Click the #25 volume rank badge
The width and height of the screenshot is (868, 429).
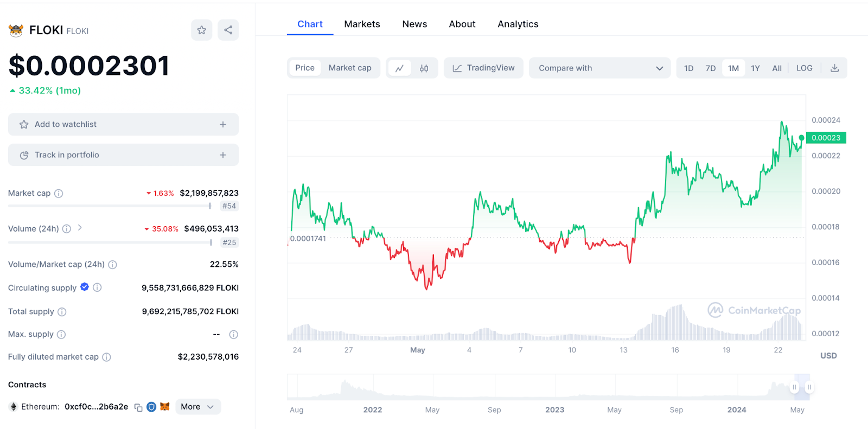click(229, 242)
